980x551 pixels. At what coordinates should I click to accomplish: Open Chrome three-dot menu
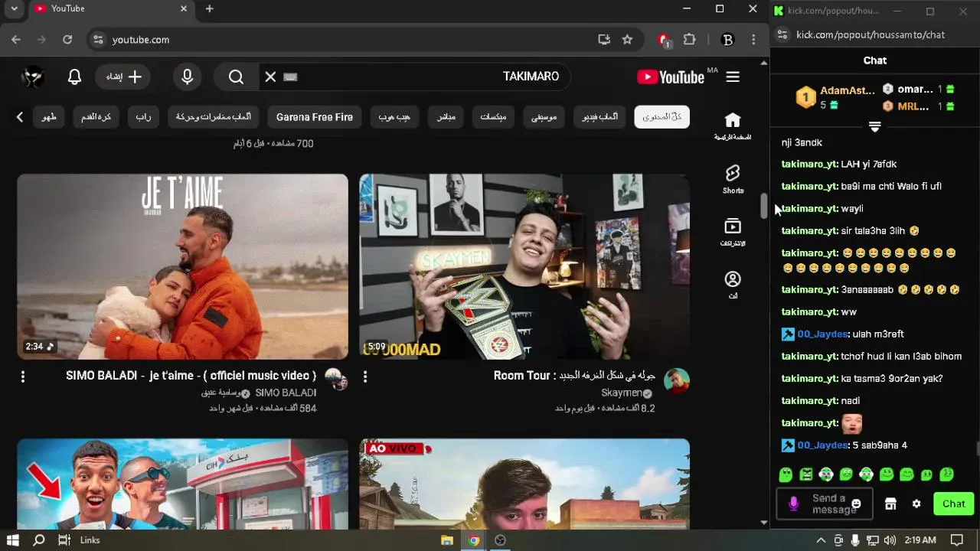point(754,40)
